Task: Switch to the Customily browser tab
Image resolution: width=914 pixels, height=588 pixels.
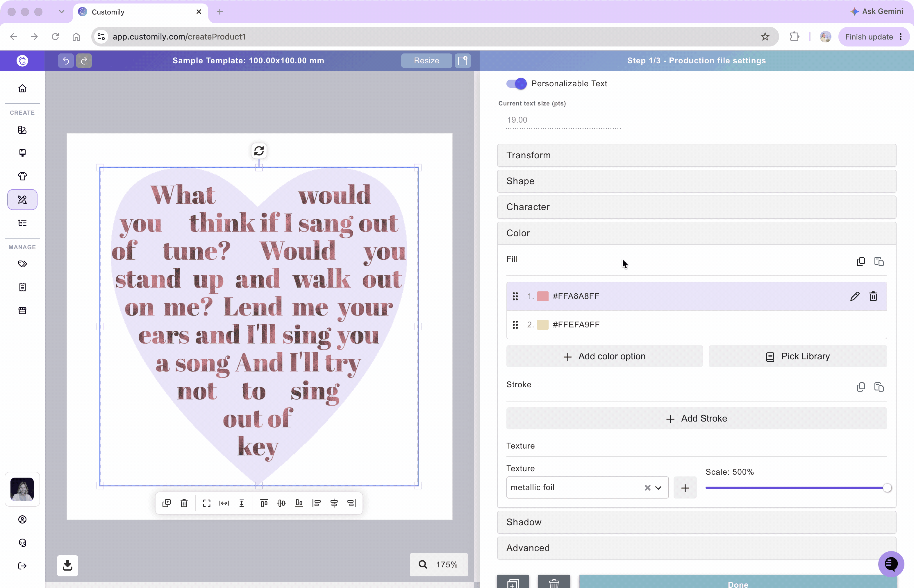Action: [140, 12]
